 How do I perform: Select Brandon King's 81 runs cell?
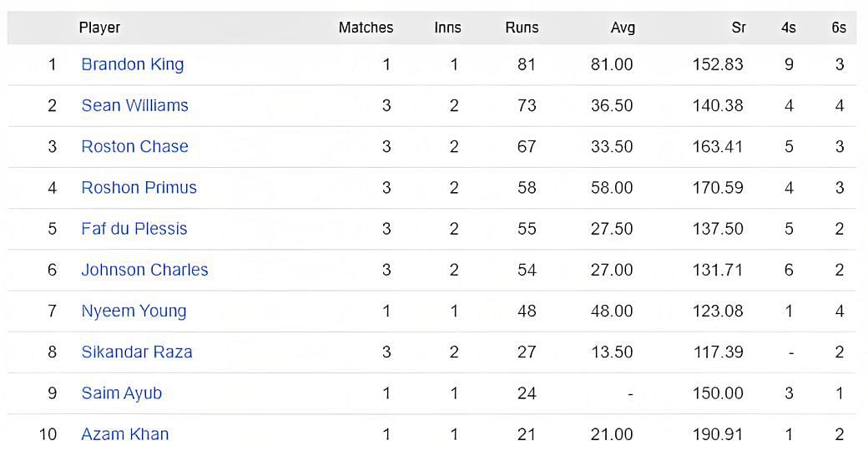pyautogui.click(x=526, y=64)
